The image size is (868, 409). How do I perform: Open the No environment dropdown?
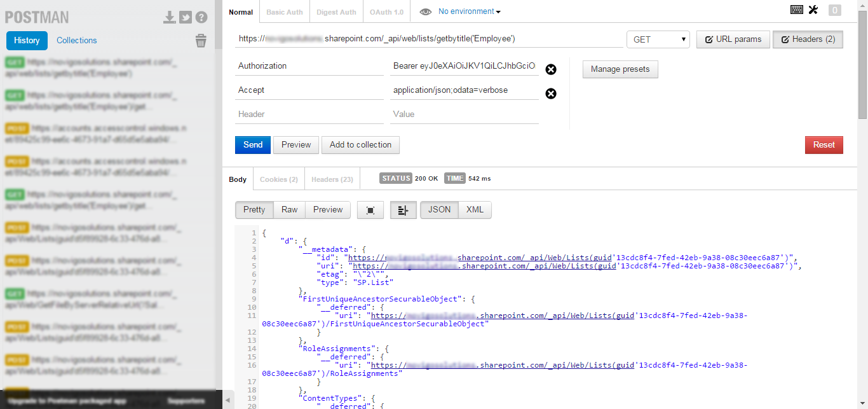coord(467,11)
